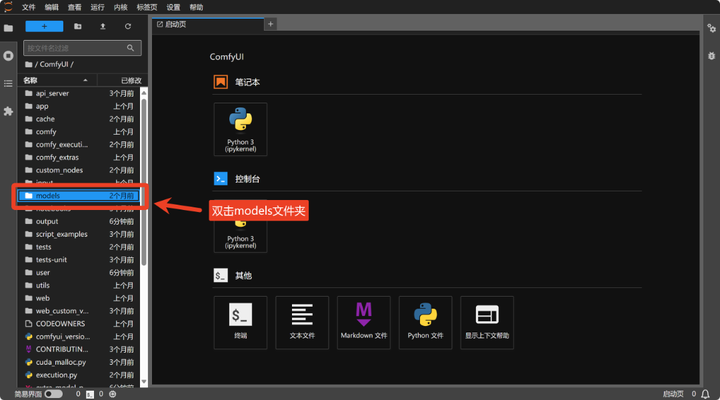This screenshot has height=400, width=720.
Task: Select the CODEOWNERS file
Action: click(79, 324)
